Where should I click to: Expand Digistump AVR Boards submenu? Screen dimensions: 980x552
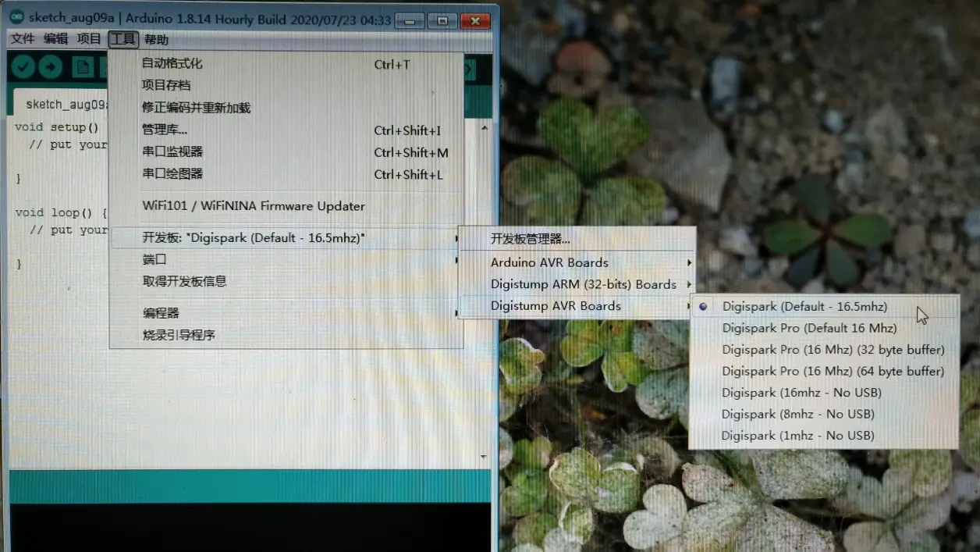(x=577, y=306)
